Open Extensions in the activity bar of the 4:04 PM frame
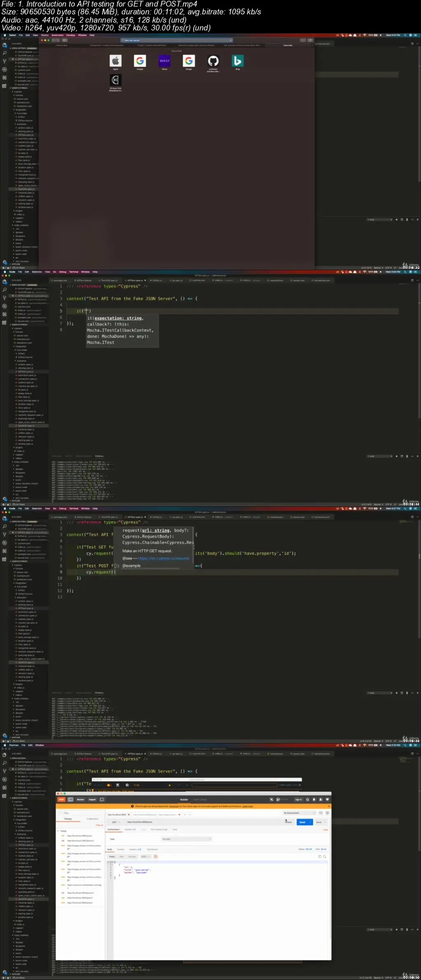The image size is (421, 980). pos(5,314)
